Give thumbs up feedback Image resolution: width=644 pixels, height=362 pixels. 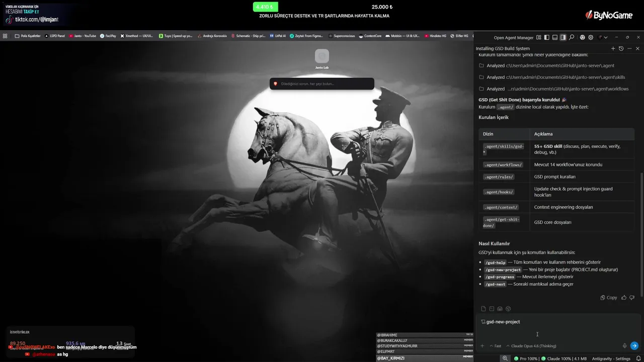624,298
